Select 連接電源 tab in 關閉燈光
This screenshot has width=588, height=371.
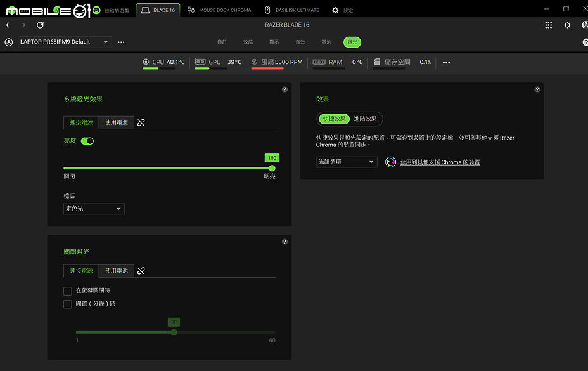pos(81,271)
